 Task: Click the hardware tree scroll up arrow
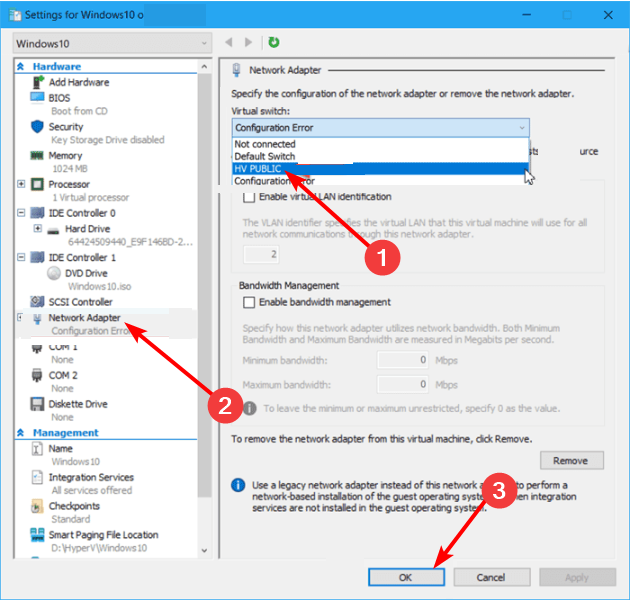(204, 67)
